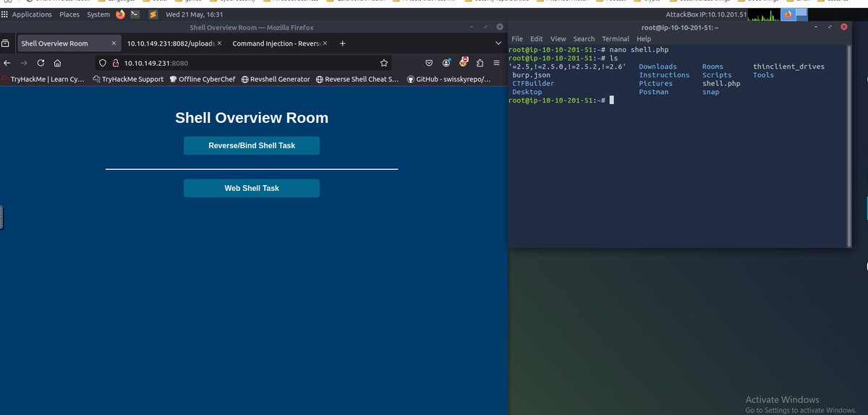The height and width of the screenshot is (415, 868).
Task: Open the Pocket save icon
Action: click(x=429, y=63)
